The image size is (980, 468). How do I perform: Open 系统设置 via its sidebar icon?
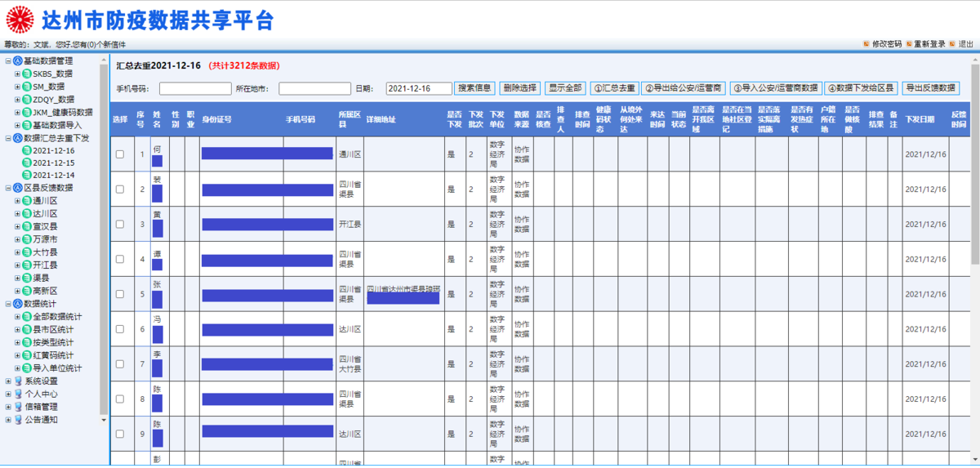click(18, 381)
